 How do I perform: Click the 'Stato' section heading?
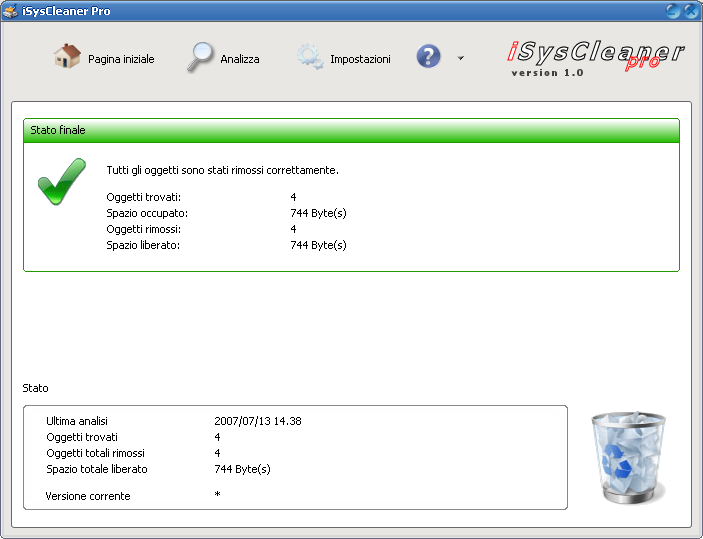tap(35, 388)
